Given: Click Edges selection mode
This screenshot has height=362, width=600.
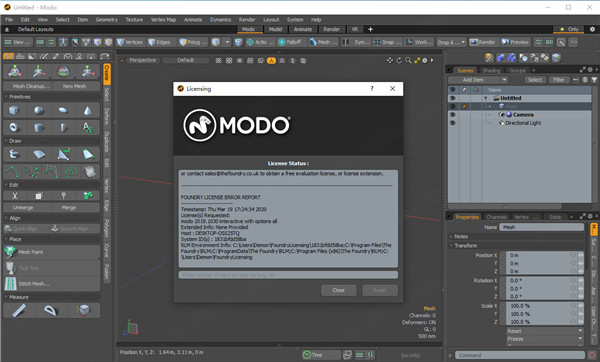Looking at the screenshot, I should (160, 42).
